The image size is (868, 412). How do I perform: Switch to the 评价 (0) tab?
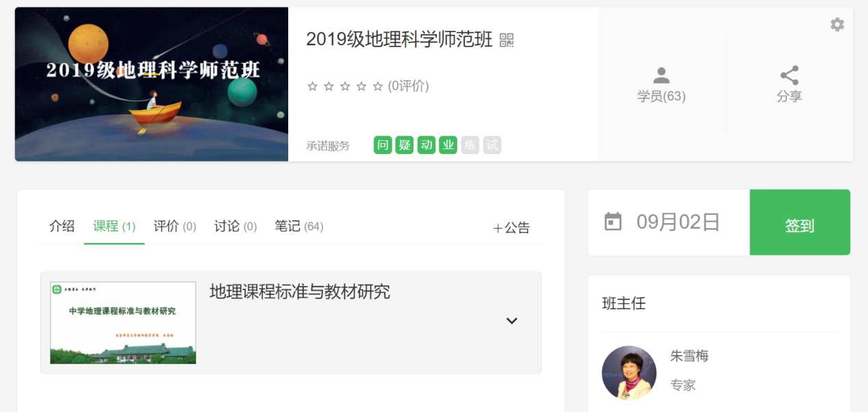175,227
